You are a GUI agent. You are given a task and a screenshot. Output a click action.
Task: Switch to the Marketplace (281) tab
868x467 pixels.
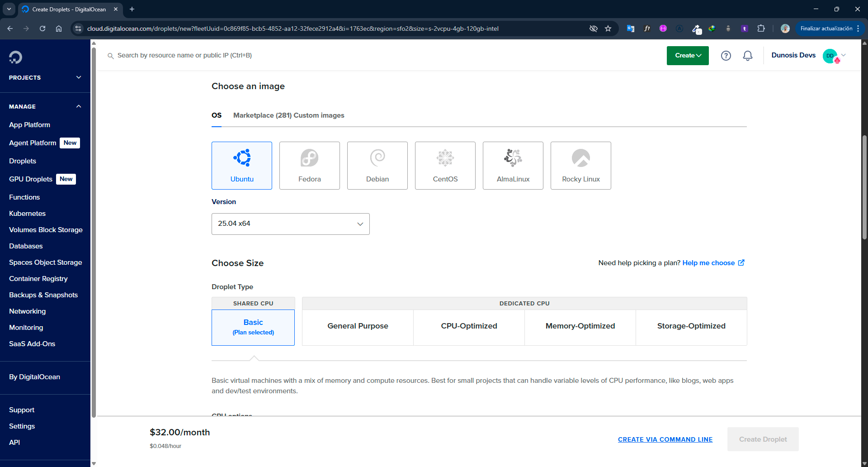coord(262,115)
